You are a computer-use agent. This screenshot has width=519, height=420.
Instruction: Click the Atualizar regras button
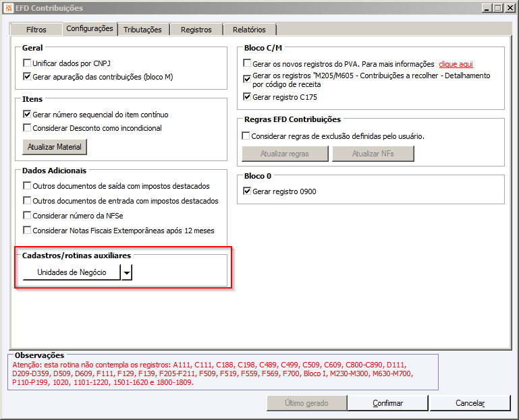[285, 154]
